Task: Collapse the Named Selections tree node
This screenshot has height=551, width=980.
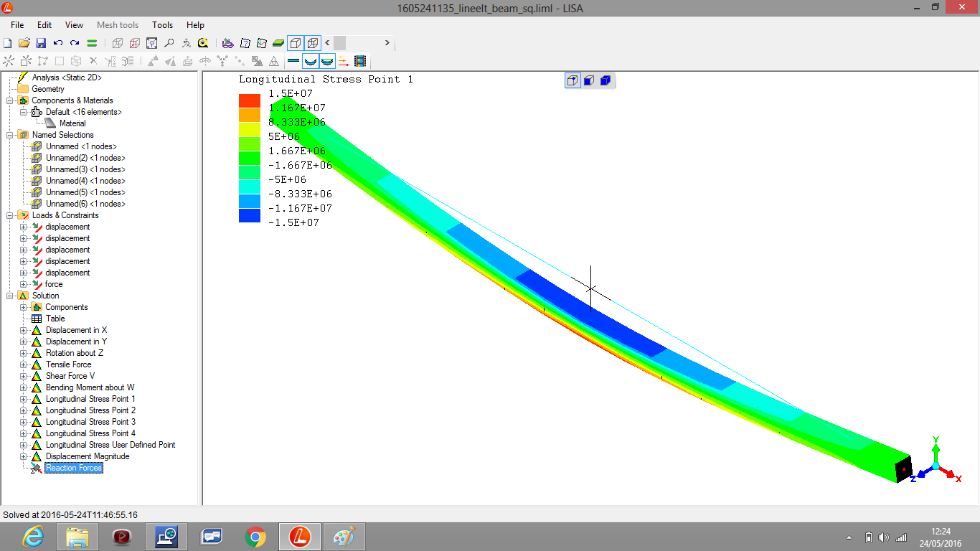Action: (10, 135)
